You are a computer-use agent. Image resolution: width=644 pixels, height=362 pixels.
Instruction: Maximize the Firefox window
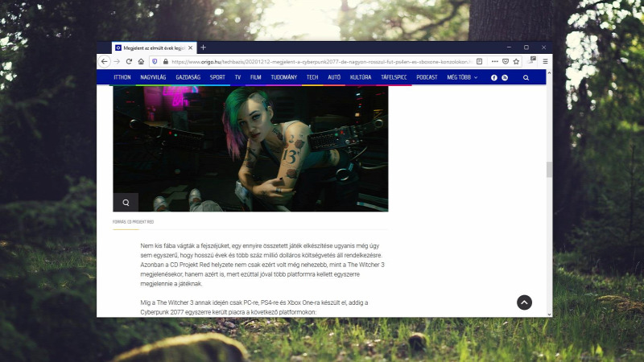[x=526, y=47]
